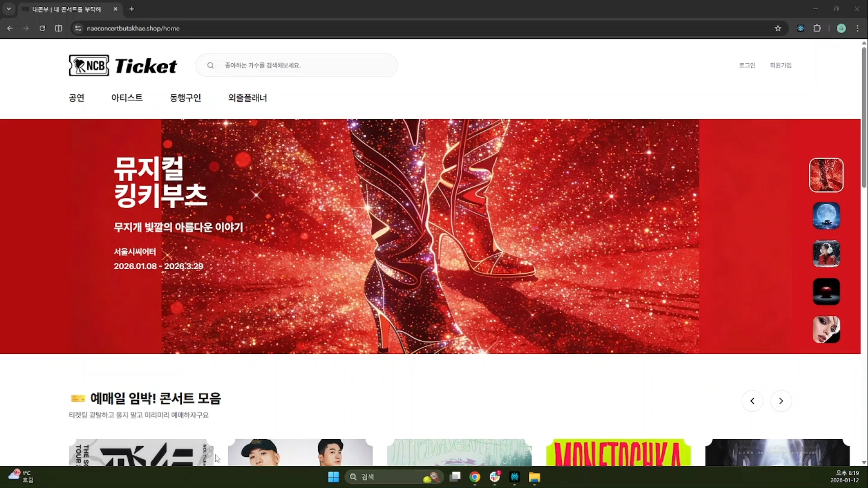Screen dimensions: 868x488
Task: Click the subtitle 무지개 빛깔의 아름다운 이야기
Action: tap(178, 227)
